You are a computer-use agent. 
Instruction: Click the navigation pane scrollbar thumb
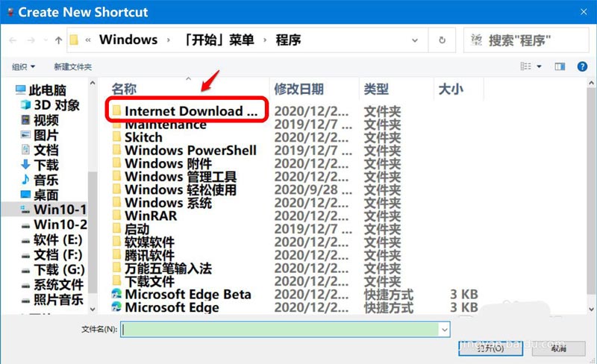(x=93, y=232)
